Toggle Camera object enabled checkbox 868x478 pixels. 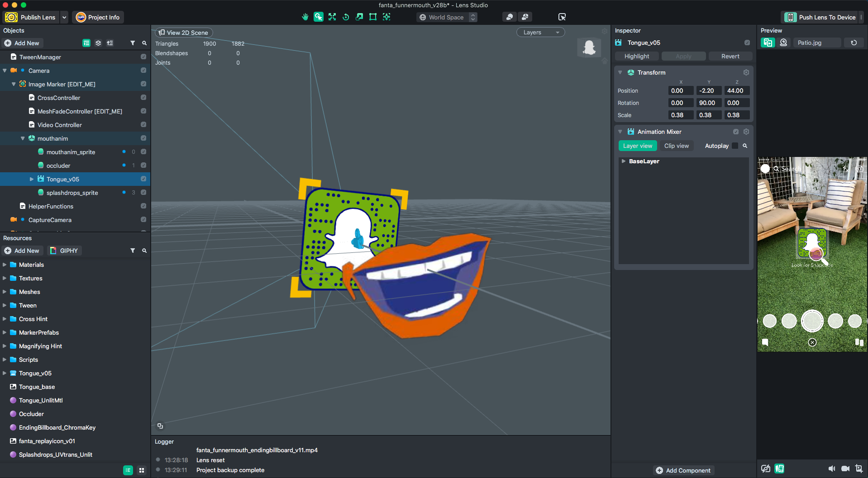coord(143,71)
